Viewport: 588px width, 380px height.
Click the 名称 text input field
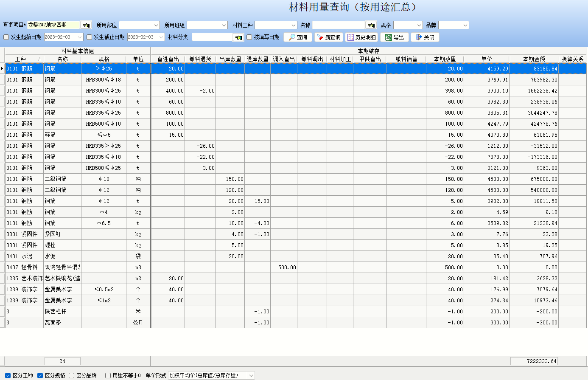pos(339,25)
